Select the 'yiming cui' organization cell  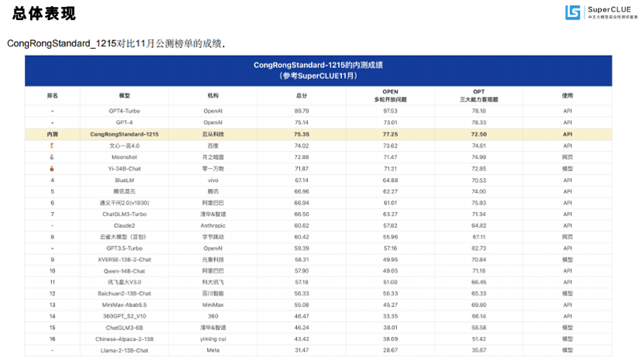coord(213,339)
